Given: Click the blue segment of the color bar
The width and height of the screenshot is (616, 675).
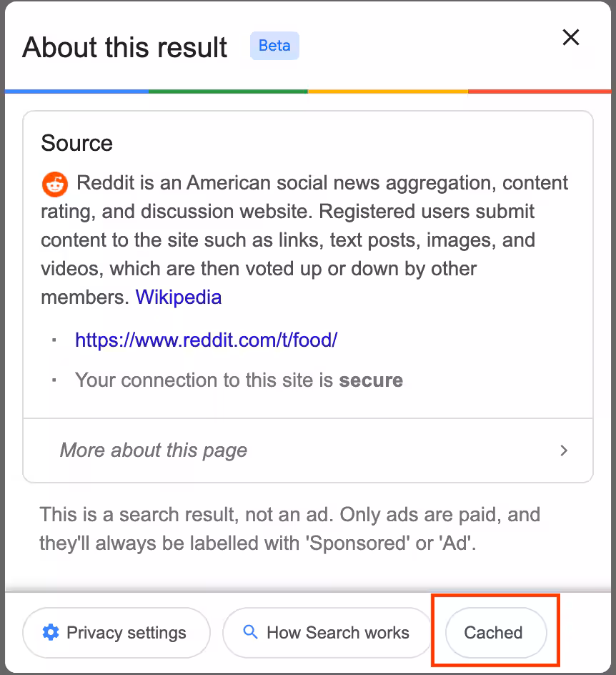Looking at the screenshot, I should coord(76,92).
